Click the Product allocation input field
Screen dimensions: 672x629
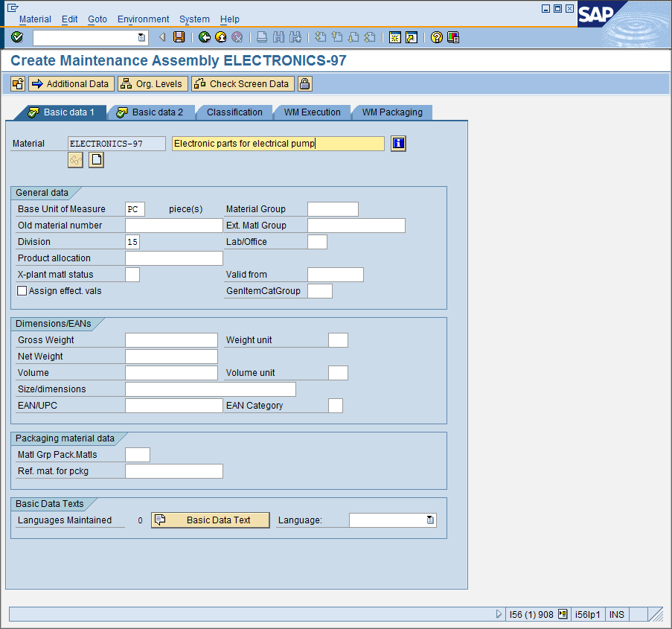tap(174, 258)
